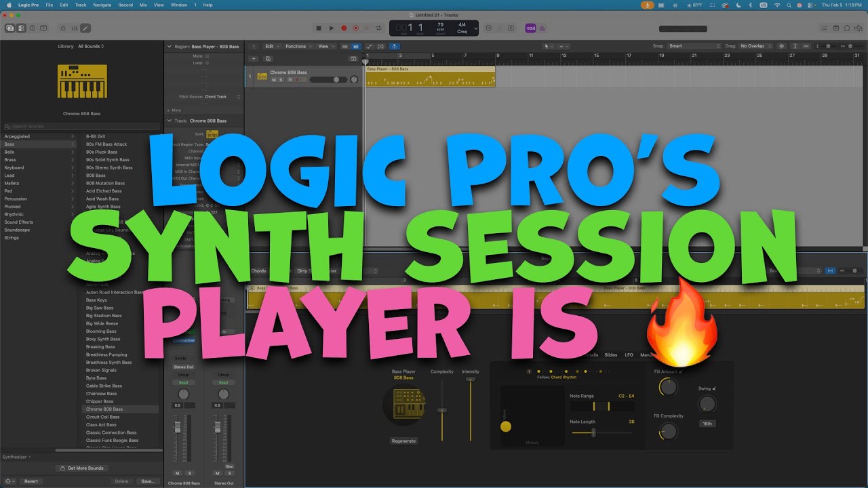Viewport: 868px width, 488px height.
Task: Click the Fill Amount knob
Action: (668, 387)
